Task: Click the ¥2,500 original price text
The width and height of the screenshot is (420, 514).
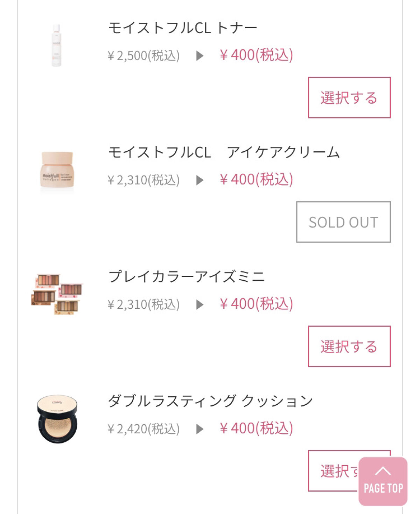Action: tap(143, 56)
